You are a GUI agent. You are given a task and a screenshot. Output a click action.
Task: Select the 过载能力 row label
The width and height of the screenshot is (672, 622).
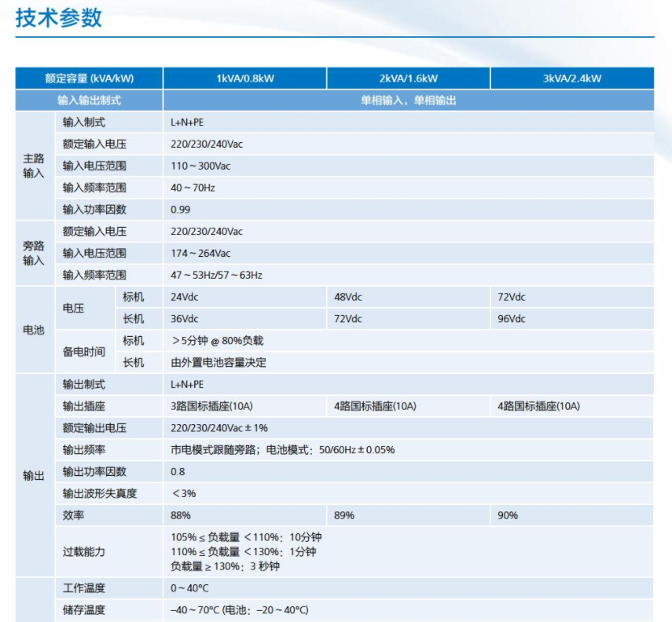[84, 551]
